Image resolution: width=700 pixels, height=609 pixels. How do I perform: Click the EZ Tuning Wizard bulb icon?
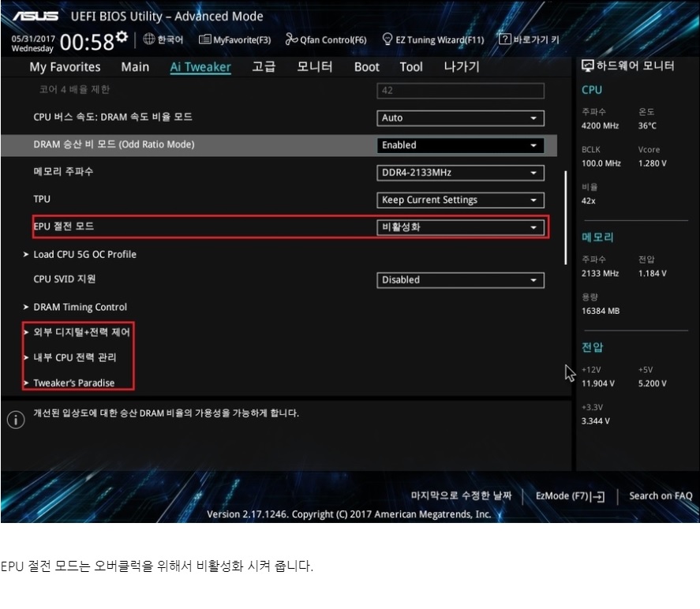(x=387, y=39)
